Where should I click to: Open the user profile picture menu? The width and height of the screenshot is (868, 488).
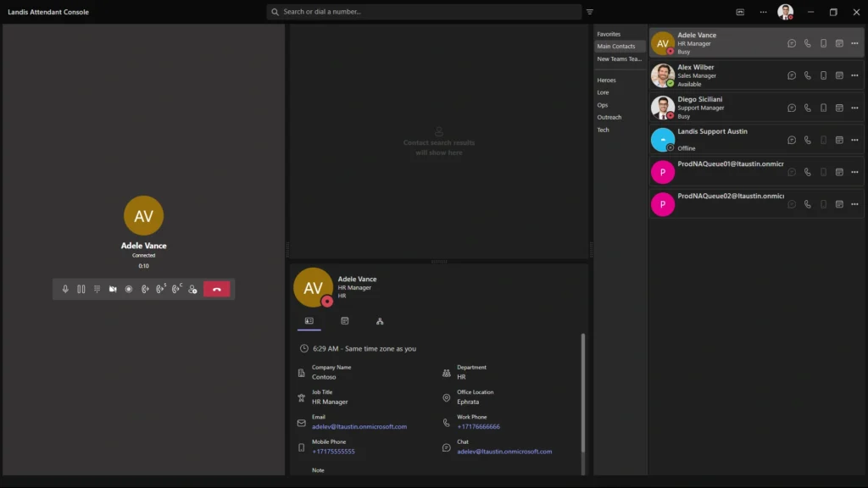pos(785,12)
